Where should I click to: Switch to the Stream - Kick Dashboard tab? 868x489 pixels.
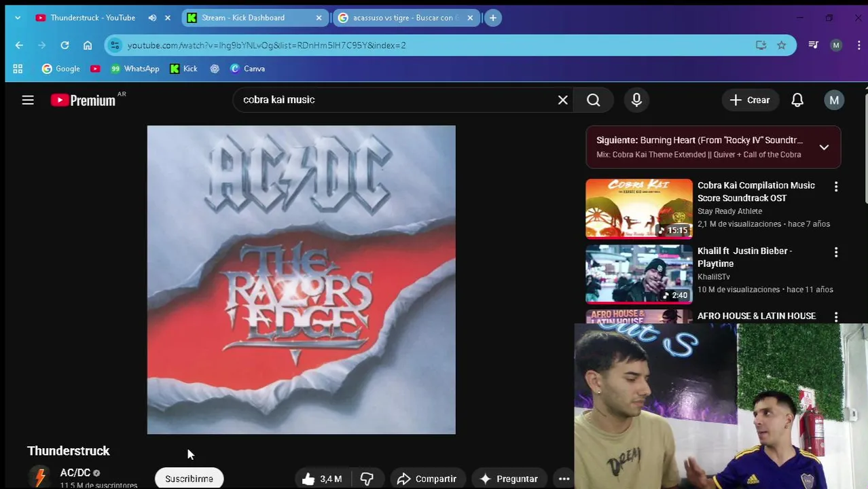coord(253,18)
